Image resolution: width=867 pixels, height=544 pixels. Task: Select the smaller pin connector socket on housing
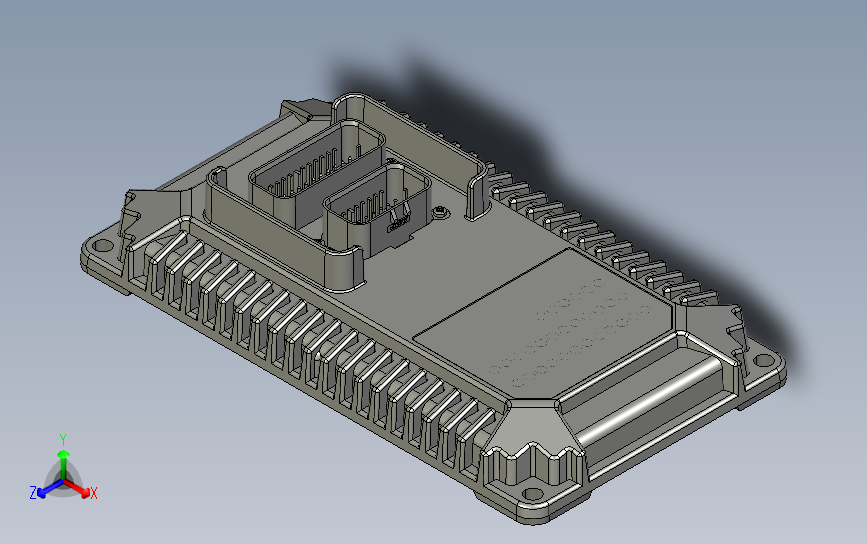377,210
